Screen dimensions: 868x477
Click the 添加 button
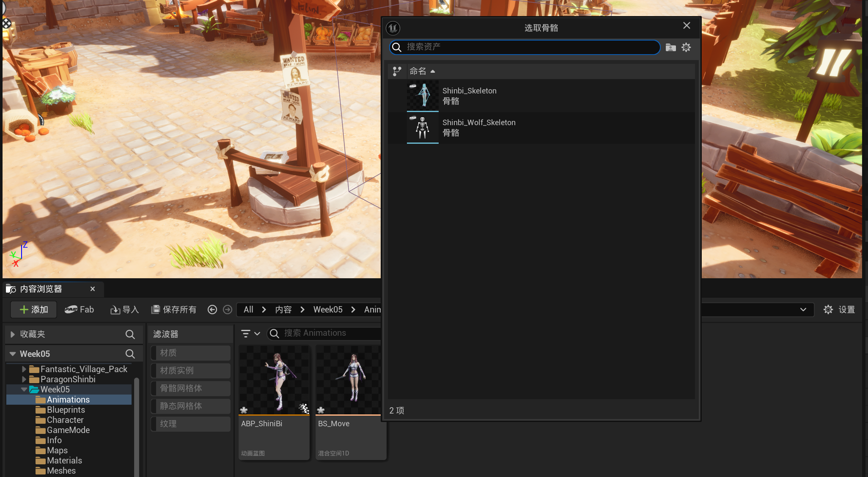(34, 310)
